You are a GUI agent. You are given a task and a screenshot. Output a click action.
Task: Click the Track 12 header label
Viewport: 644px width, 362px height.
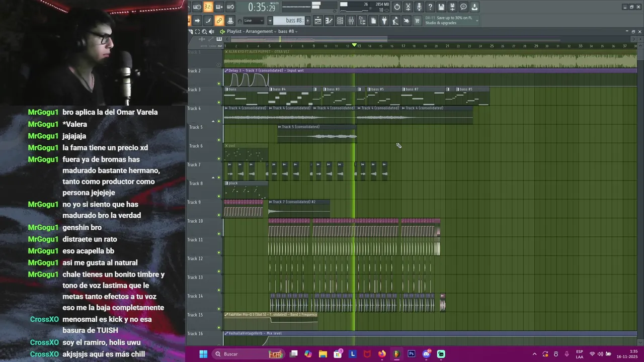pos(195,258)
